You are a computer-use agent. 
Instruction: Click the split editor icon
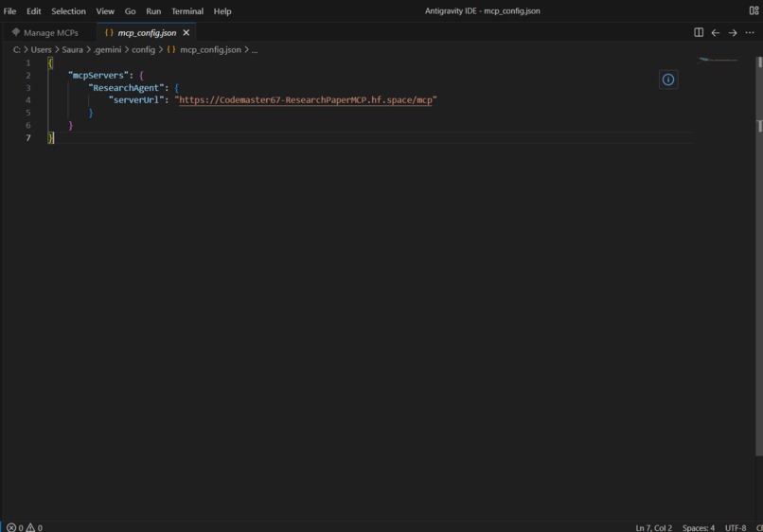(x=699, y=32)
